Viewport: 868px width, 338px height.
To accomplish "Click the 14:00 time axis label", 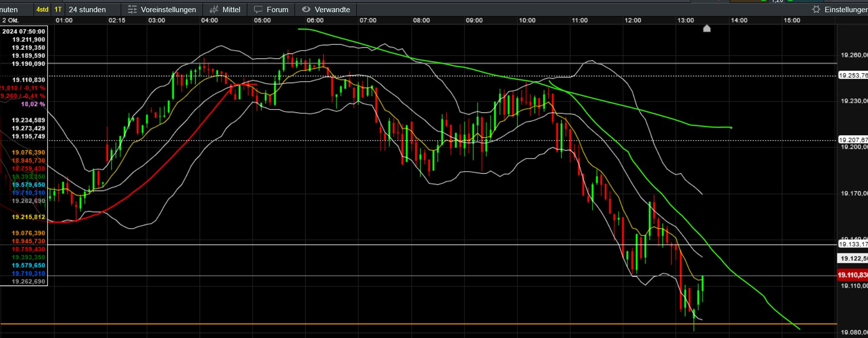I will (739, 20).
